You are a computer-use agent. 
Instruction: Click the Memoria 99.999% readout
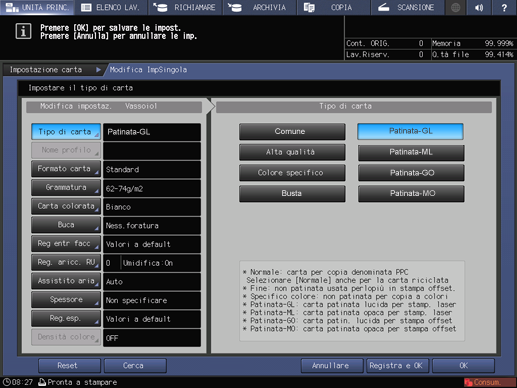pos(473,43)
